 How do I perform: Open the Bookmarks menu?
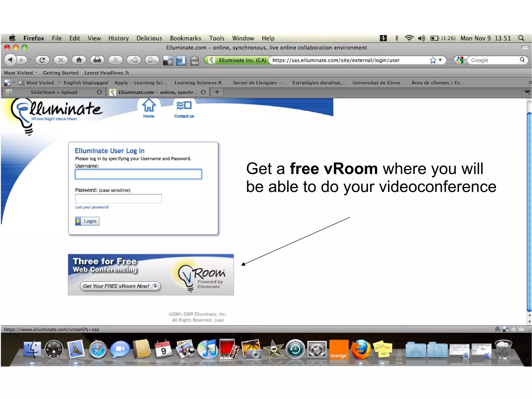(x=185, y=38)
